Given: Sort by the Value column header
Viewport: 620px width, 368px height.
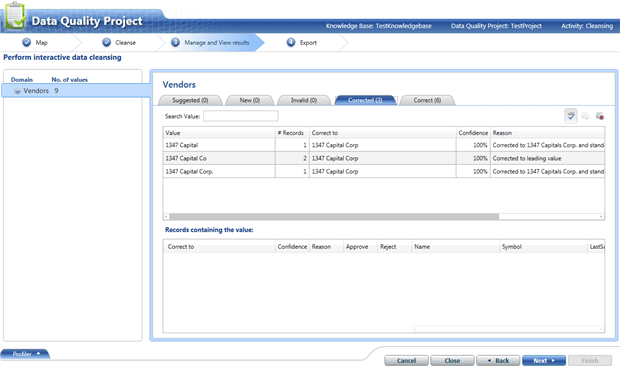Looking at the screenshot, I should [219, 133].
